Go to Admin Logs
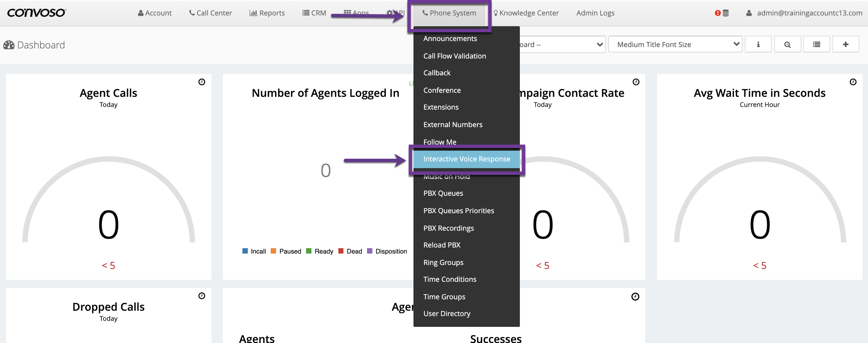868x343 pixels. click(595, 13)
